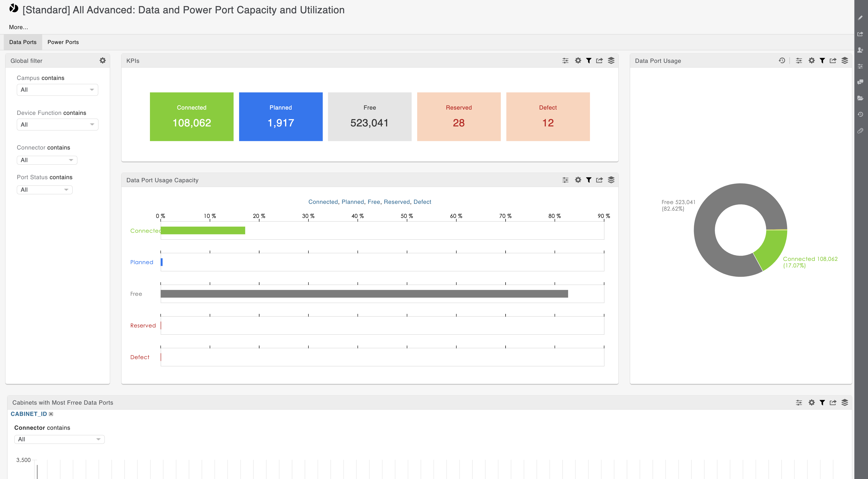
Task: Click history clock icon in Data Port Usage panel
Action: point(782,60)
